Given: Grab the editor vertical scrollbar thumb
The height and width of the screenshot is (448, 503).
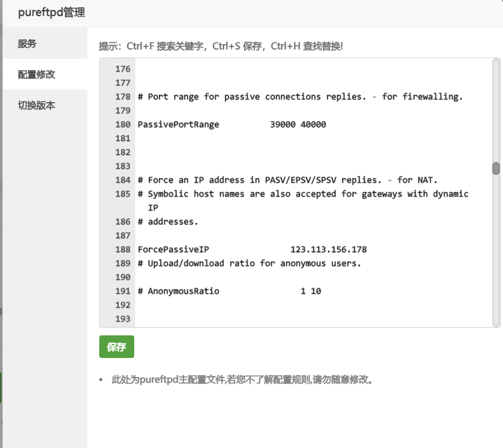Looking at the screenshot, I should (x=496, y=169).
